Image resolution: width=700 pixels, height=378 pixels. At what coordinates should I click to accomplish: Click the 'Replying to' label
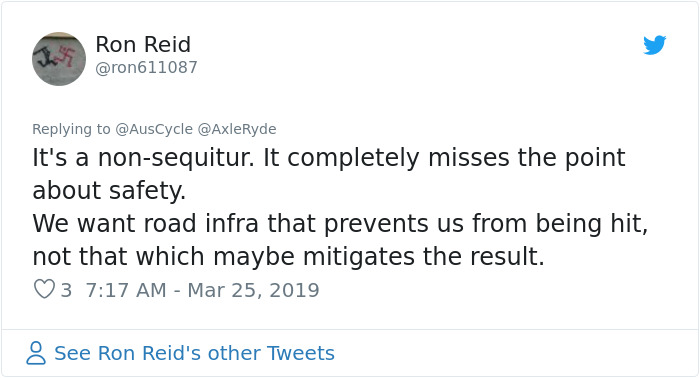pyautogui.click(x=71, y=129)
